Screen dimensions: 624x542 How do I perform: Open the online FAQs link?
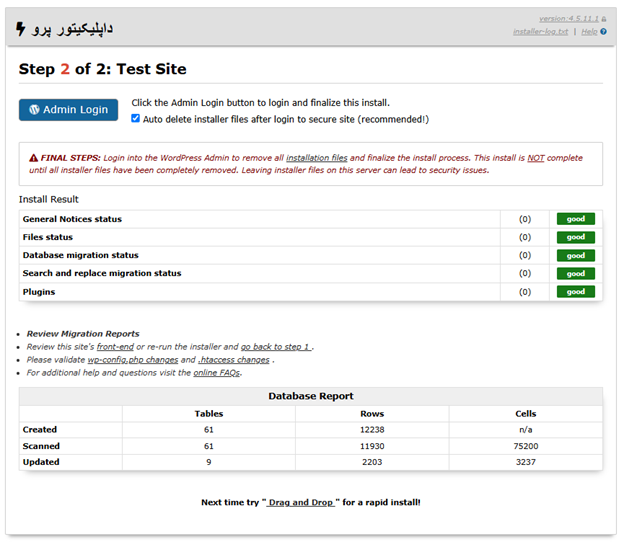(x=217, y=373)
